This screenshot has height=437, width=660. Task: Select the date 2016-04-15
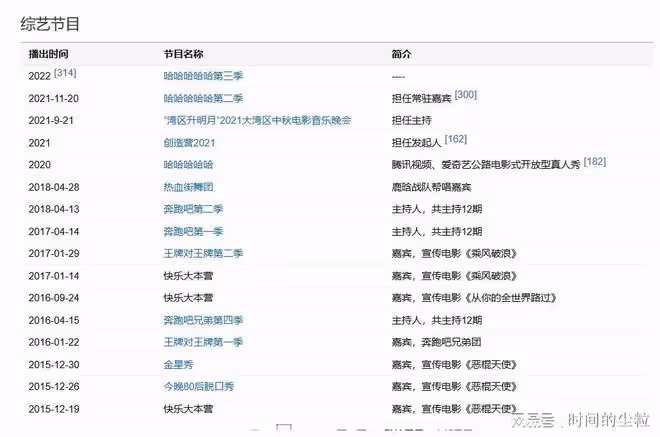point(54,320)
